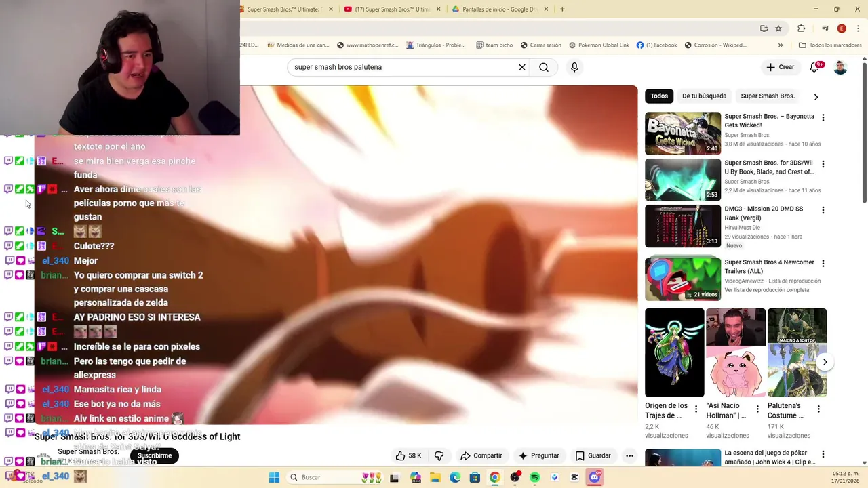Open Chrome extensions puzzle icon

tap(801, 28)
